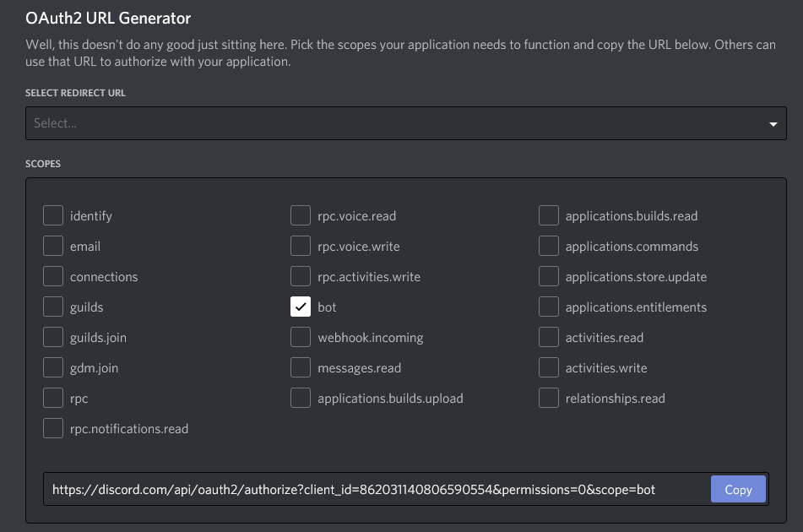803x532 pixels.
Task: Copy the generated OAuth2 URL
Action: (738, 490)
